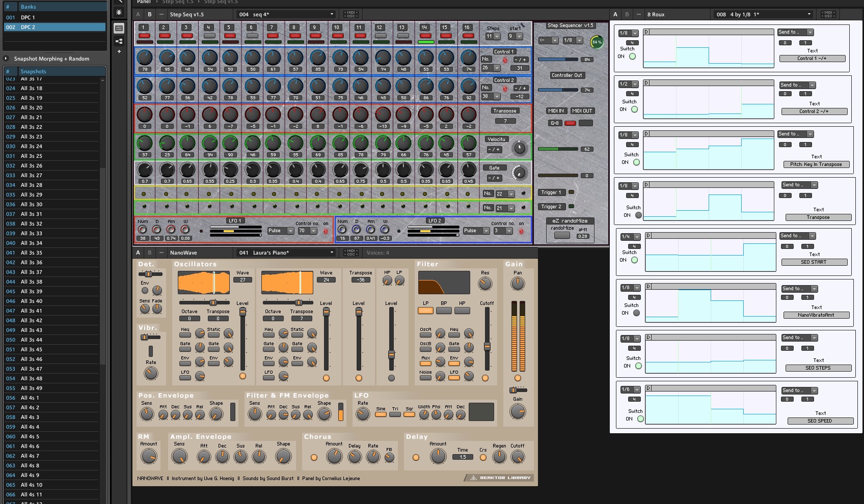This screenshot has height=504, width=864.
Task: Click the Velocity knob in Step Seq
Action: (x=519, y=148)
